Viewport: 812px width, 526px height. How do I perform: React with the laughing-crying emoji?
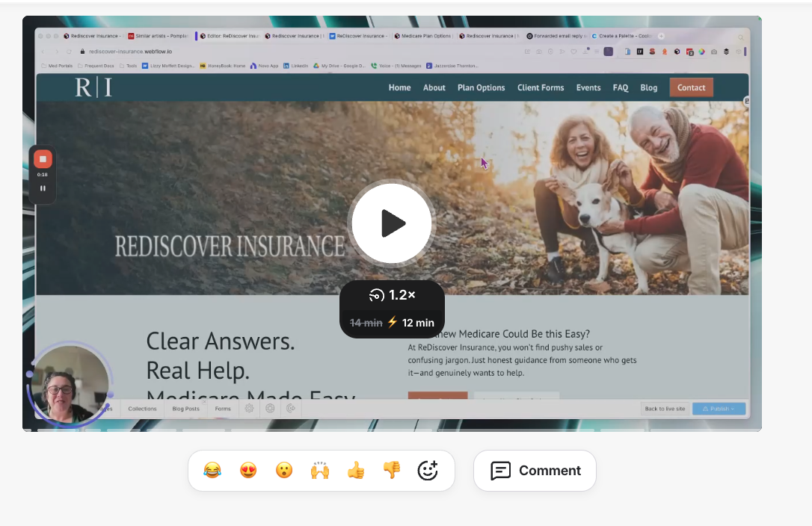(212, 470)
